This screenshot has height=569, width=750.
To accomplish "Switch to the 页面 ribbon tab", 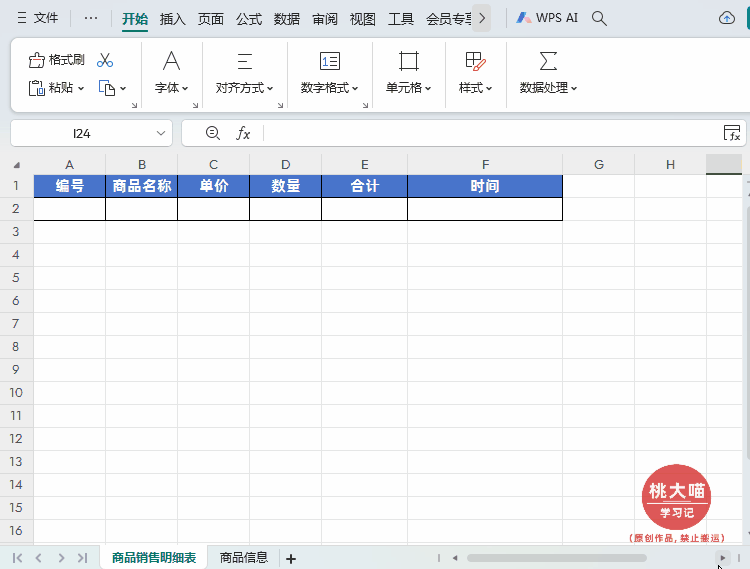I will pyautogui.click(x=210, y=19).
